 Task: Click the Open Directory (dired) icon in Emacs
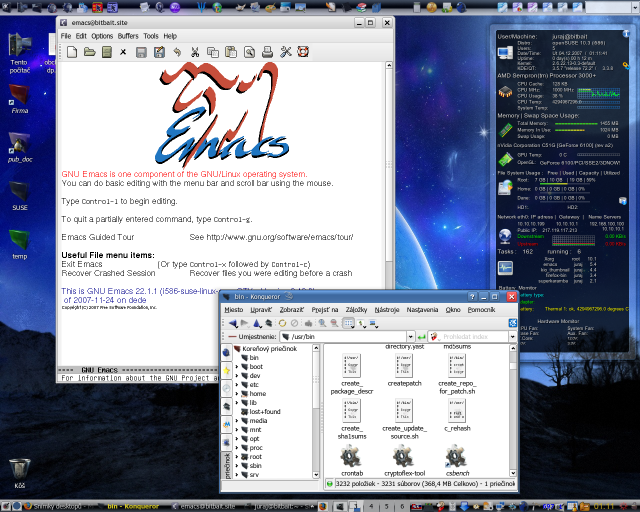point(107,52)
